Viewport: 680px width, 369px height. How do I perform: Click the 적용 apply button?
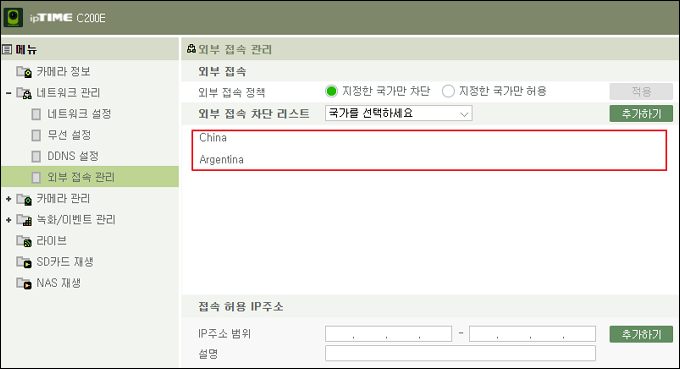click(x=641, y=91)
